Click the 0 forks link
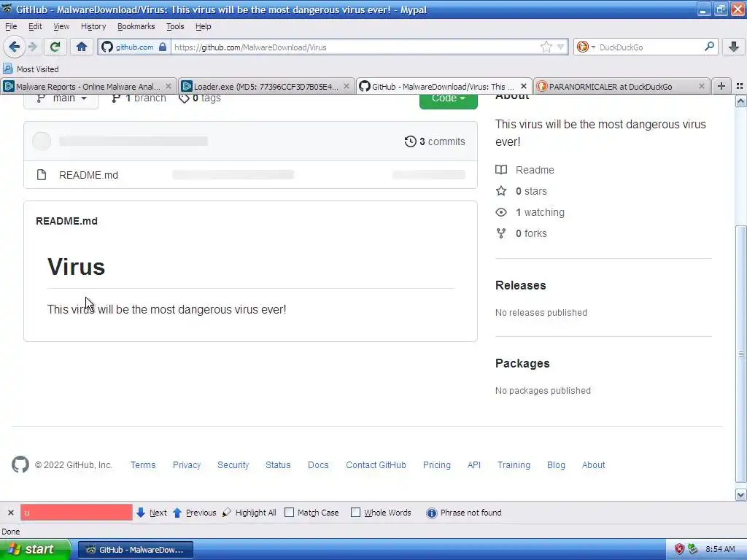747x560 pixels. [521, 233]
